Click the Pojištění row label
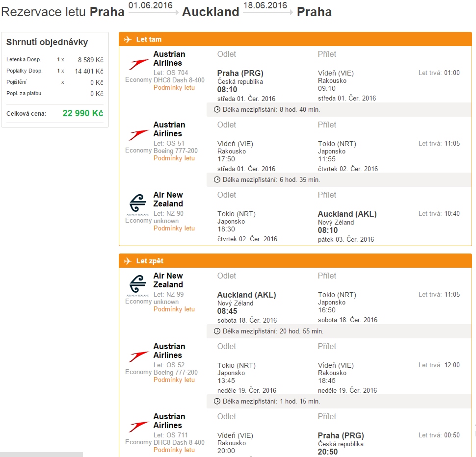The image size is (476, 457). click(16, 82)
